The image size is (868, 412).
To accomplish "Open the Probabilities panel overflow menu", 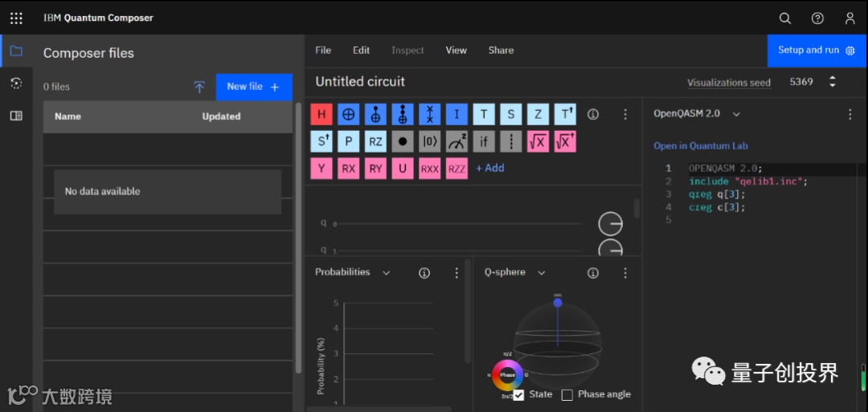I will [x=457, y=273].
